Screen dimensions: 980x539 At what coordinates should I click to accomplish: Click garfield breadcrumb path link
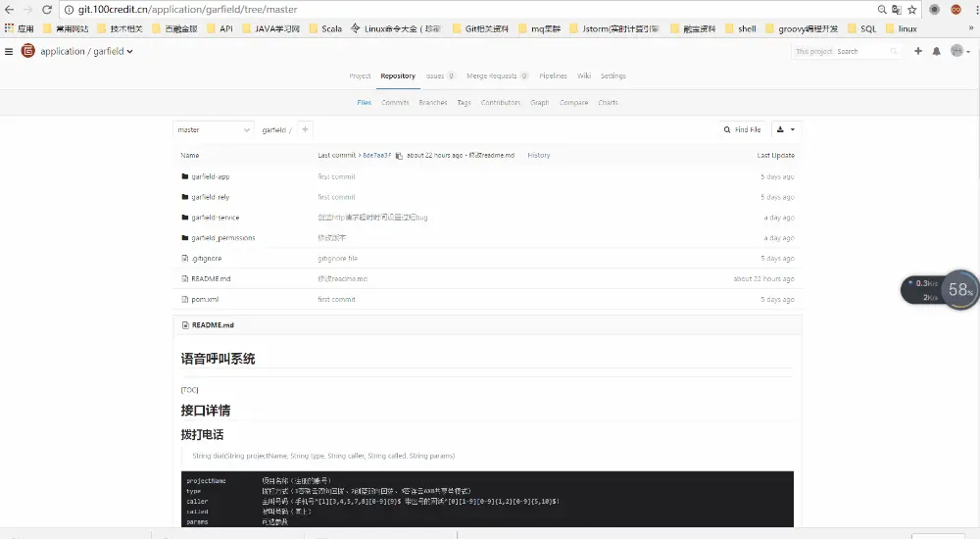(273, 130)
